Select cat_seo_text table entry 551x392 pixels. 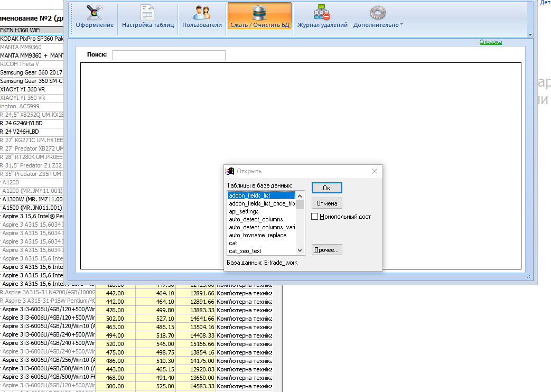[262, 251]
